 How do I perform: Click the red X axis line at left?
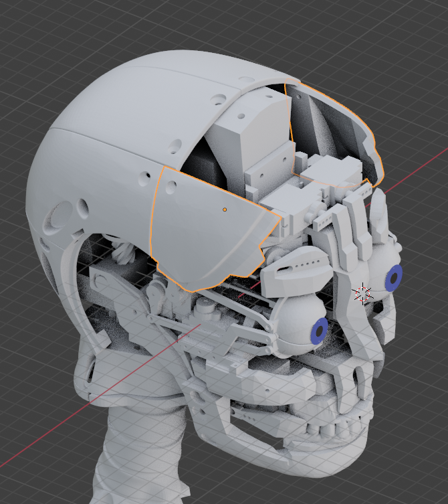(40, 456)
